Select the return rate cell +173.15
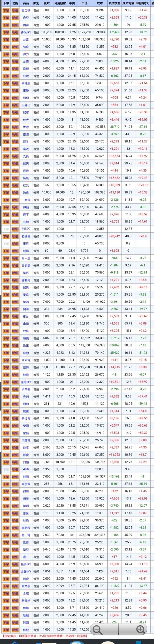 click(143, 185)
